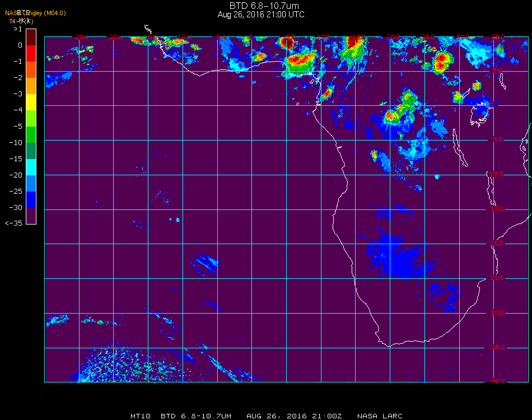Click the '-25' legend value

click(x=16, y=192)
